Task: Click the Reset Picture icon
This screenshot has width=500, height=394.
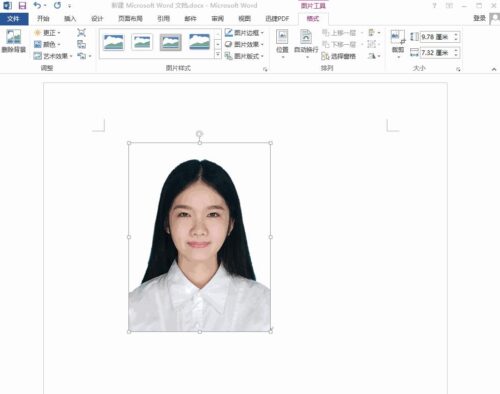Action: pos(81,56)
